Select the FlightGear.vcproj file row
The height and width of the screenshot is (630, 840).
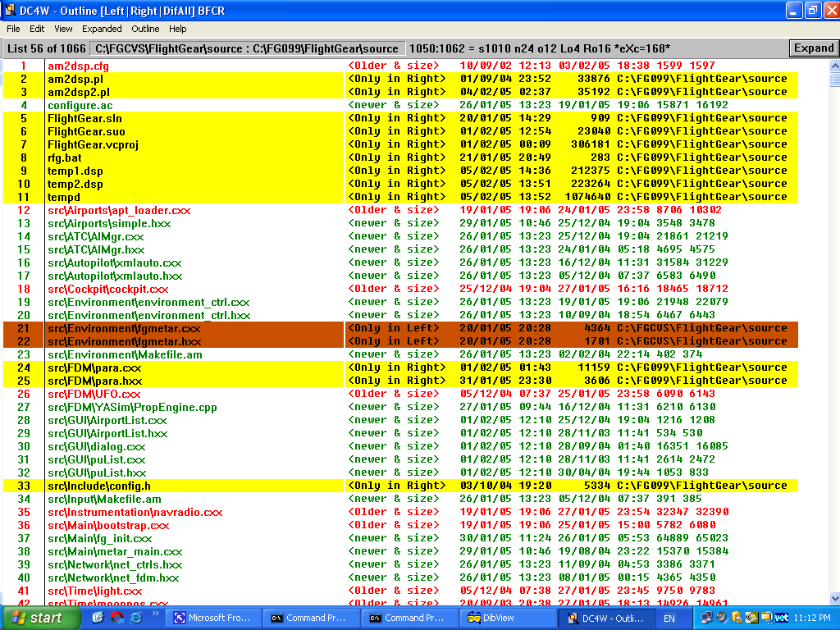point(93,144)
